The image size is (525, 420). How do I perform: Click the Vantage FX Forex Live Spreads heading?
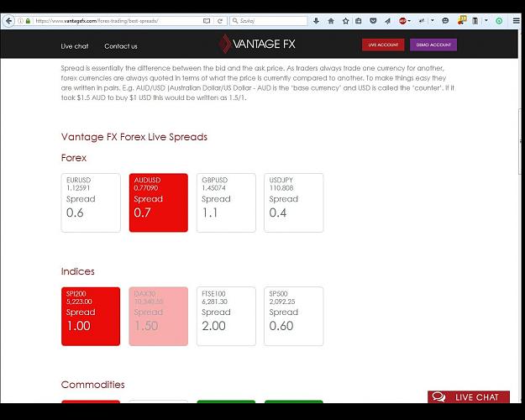pyautogui.click(x=134, y=137)
